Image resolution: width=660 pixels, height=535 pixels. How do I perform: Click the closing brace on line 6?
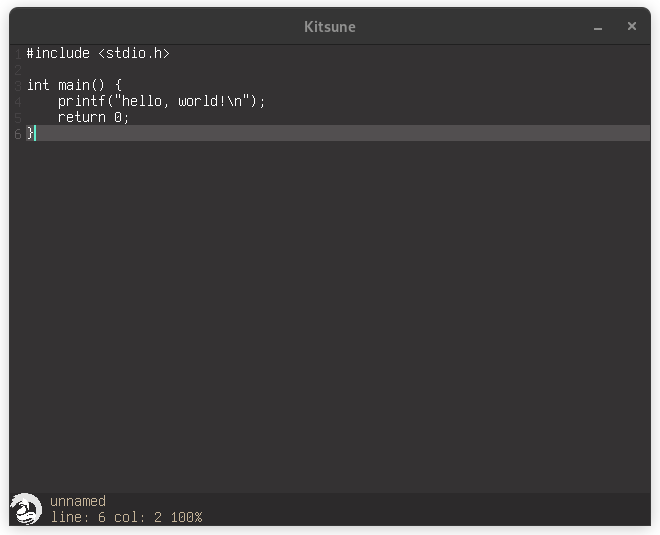(x=30, y=133)
